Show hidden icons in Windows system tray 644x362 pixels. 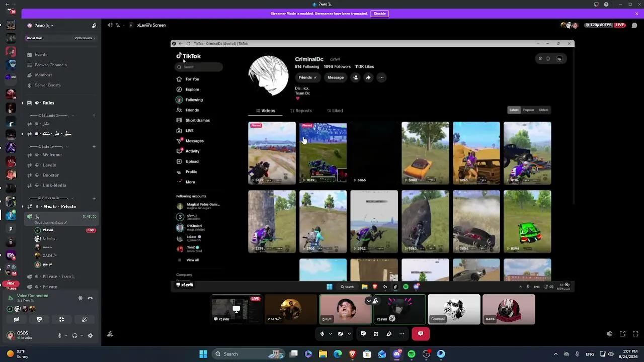coord(555,354)
